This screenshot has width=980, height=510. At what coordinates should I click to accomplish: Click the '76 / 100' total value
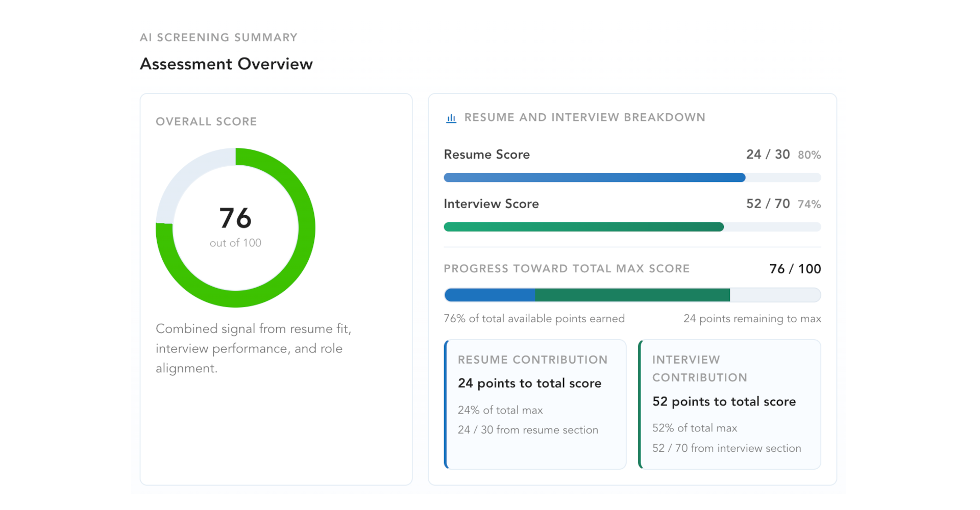point(795,269)
